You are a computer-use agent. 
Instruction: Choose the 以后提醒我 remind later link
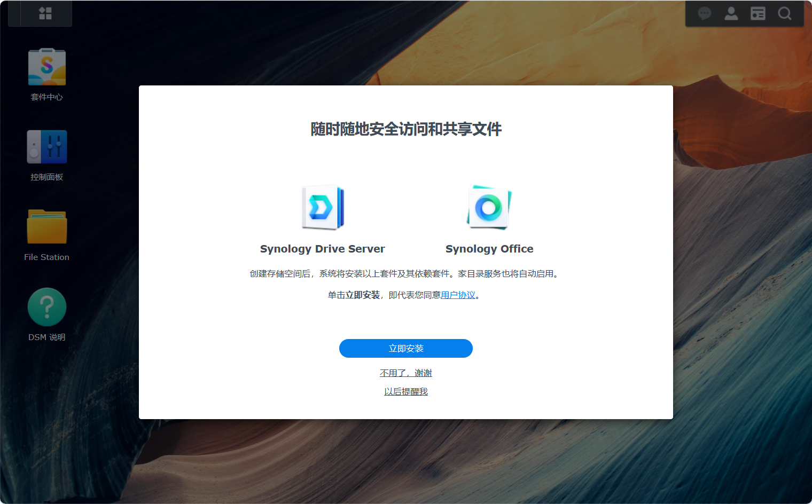click(406, 392)
